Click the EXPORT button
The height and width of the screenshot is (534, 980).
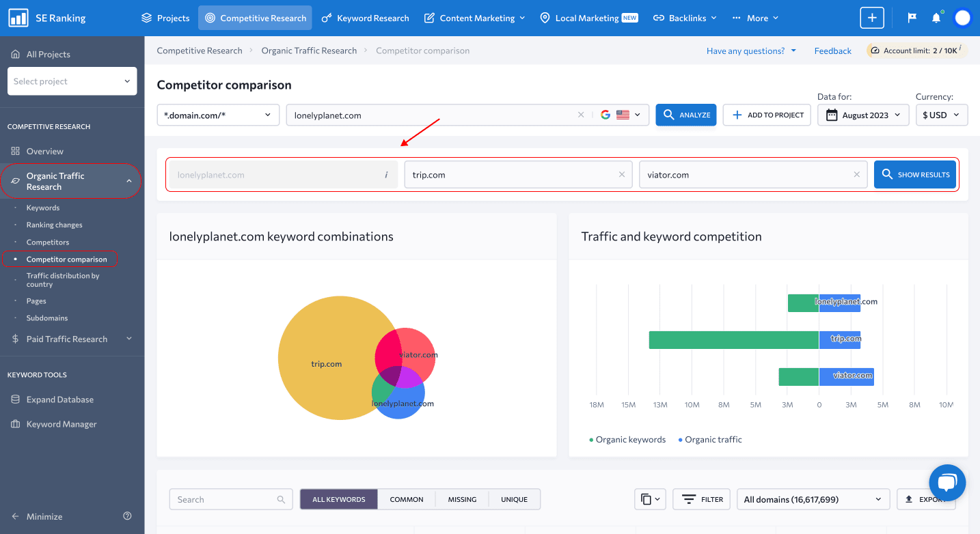tap(926, 499)
